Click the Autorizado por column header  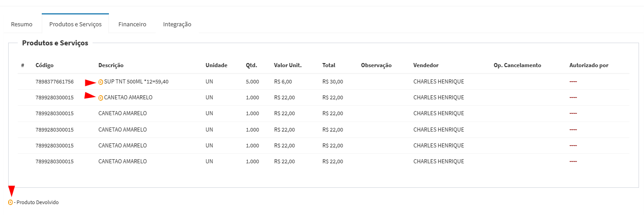tap(589, 65)
